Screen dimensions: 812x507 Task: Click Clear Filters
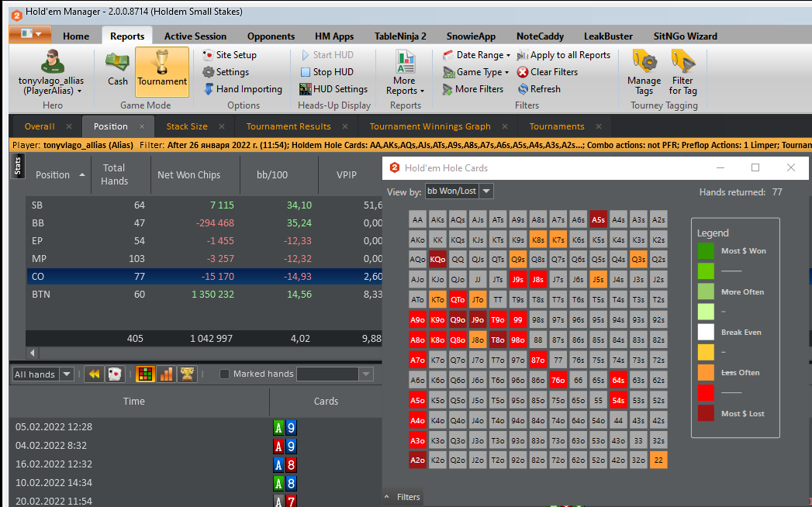point(548,72)
